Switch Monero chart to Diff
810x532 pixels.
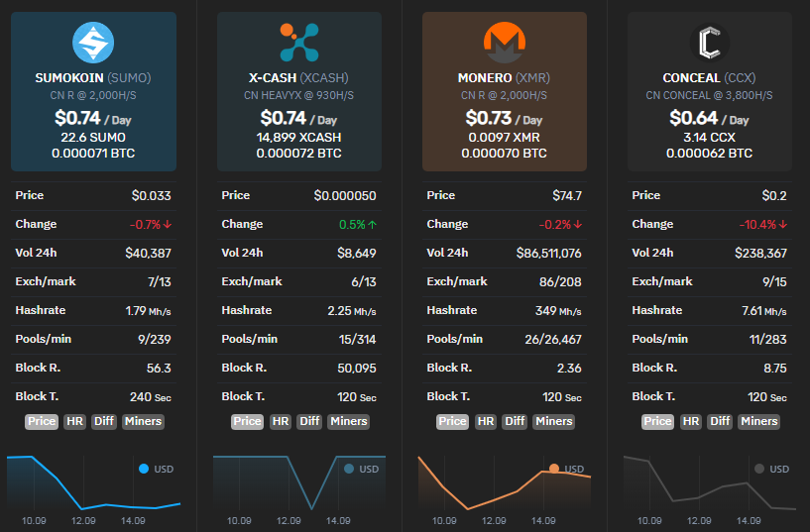coord(515,422)
